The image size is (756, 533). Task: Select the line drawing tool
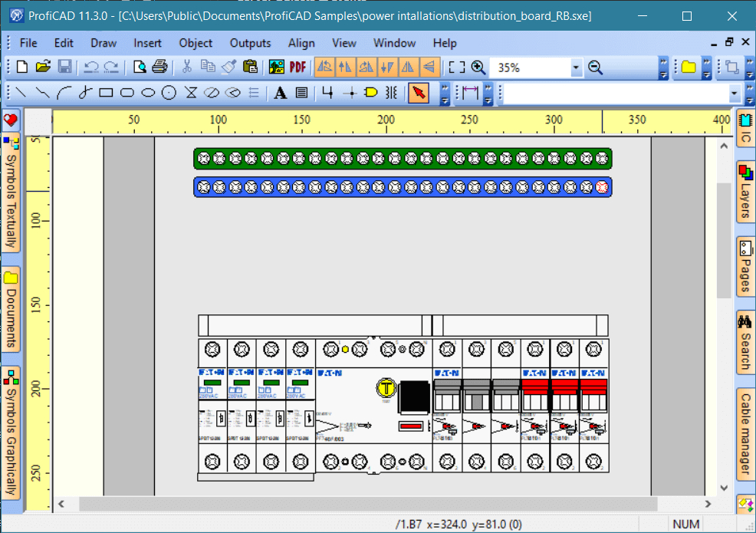[21, 93]
